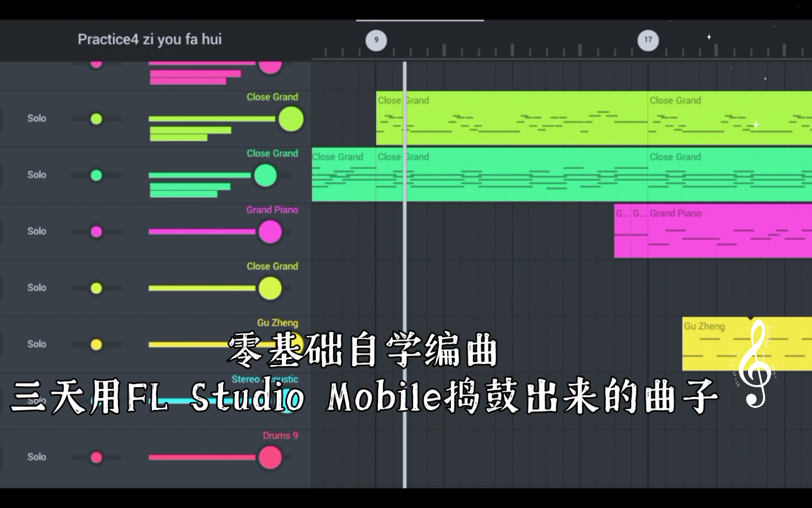Solo the Grand Piano track

tap(37, 231)
